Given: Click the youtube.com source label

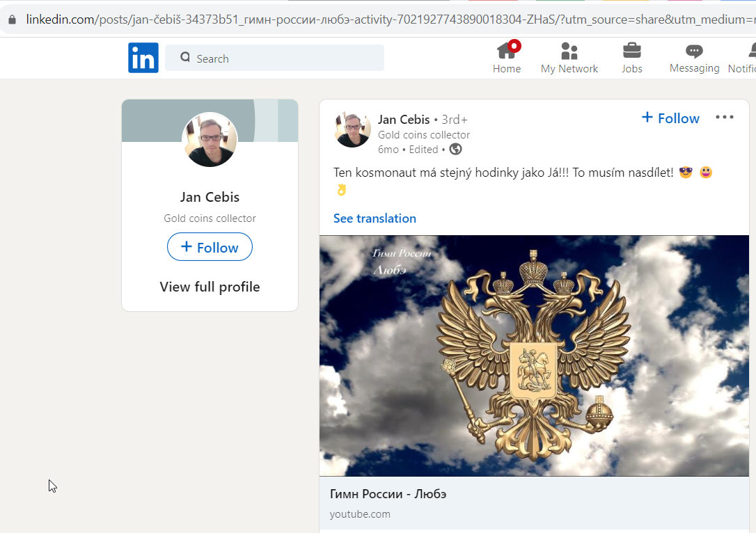Looking at the screenshot, I should [x=360, y=514].
